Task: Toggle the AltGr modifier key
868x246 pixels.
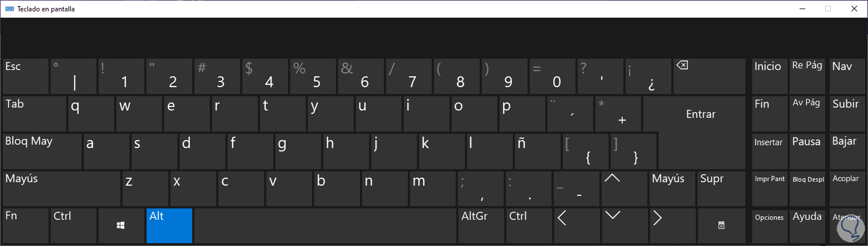Action: point(481,225)
